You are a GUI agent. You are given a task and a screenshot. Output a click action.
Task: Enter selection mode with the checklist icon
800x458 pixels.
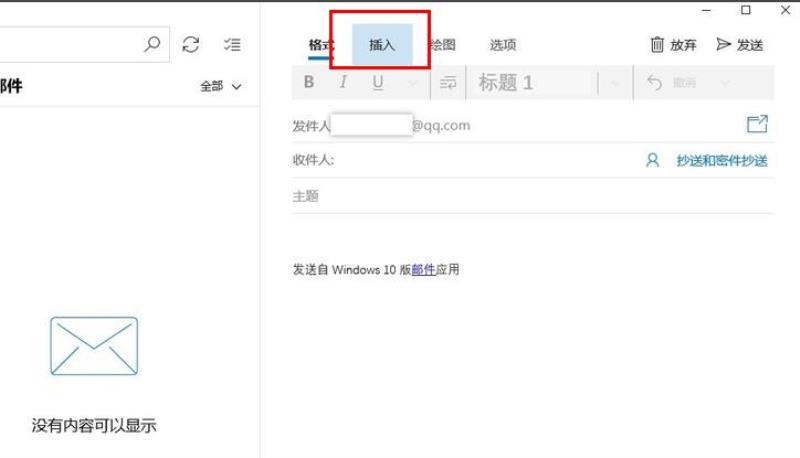[x=232, y=44]
